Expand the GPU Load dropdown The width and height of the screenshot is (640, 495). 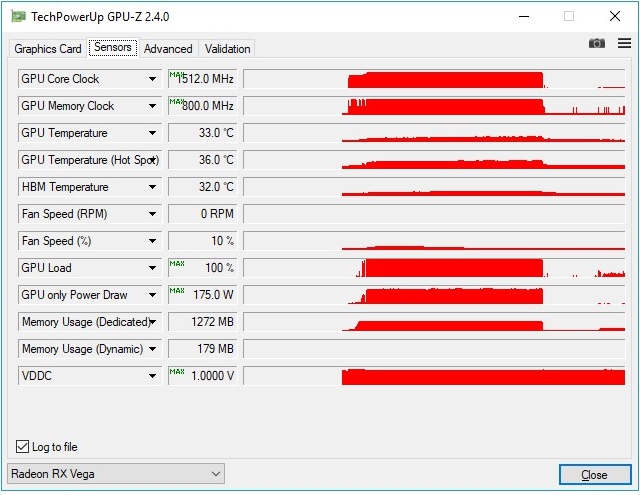pyautogui.click(x=152, y=268)
